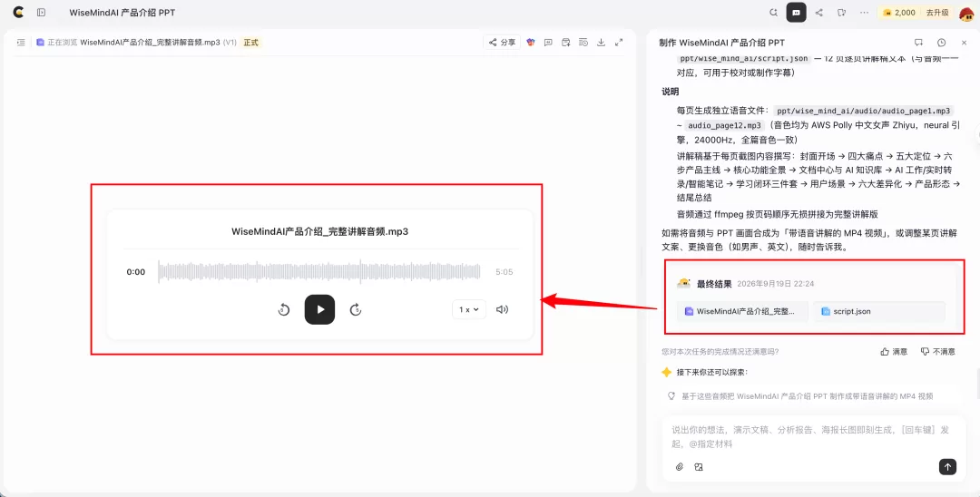Click the 分享 share button
The height and width of the screenshot is (497, 980).
502,43
